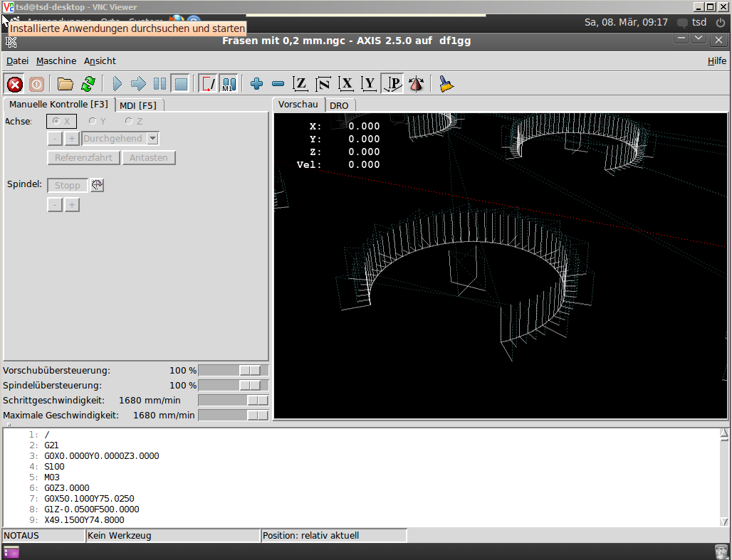Run the program with play icon
732x560 pixels.
coord(117,85)
